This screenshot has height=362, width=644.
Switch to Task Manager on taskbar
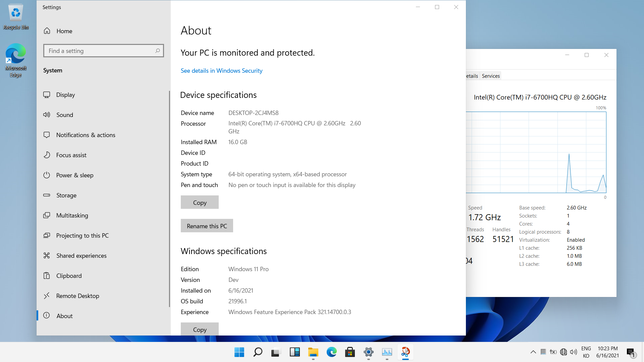coord(387,352)
